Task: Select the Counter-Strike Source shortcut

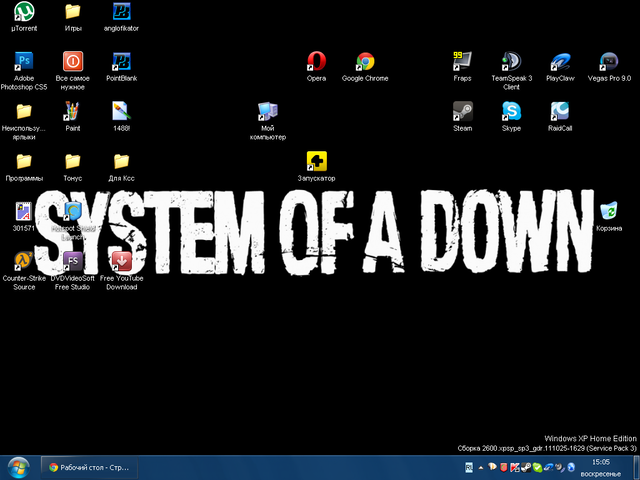Action: point(24,262)
